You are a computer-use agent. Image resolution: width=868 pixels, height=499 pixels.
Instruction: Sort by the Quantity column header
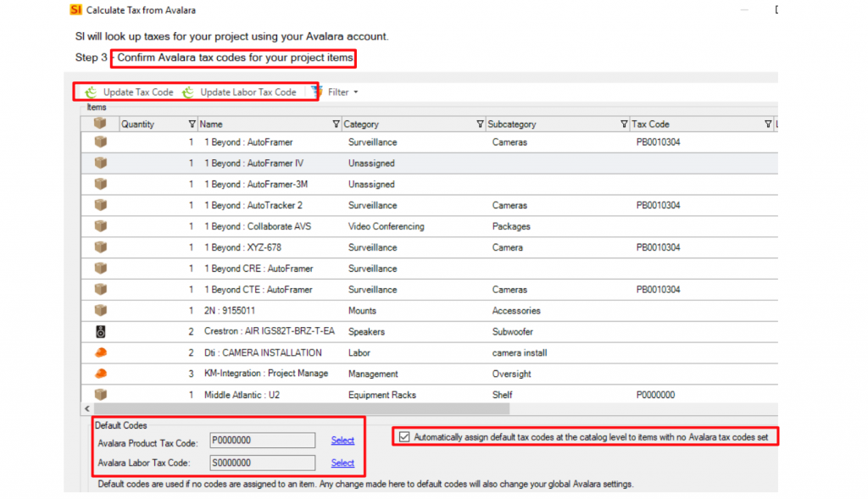pos(138,124)
